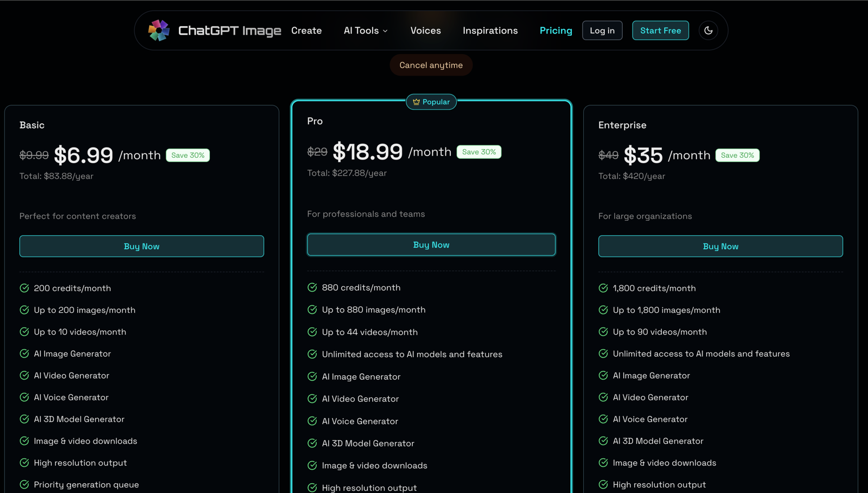This screenshot has height=493, width=868.
Task: Click the text Total: $227.88/year
Action: (x=347, y=173)
